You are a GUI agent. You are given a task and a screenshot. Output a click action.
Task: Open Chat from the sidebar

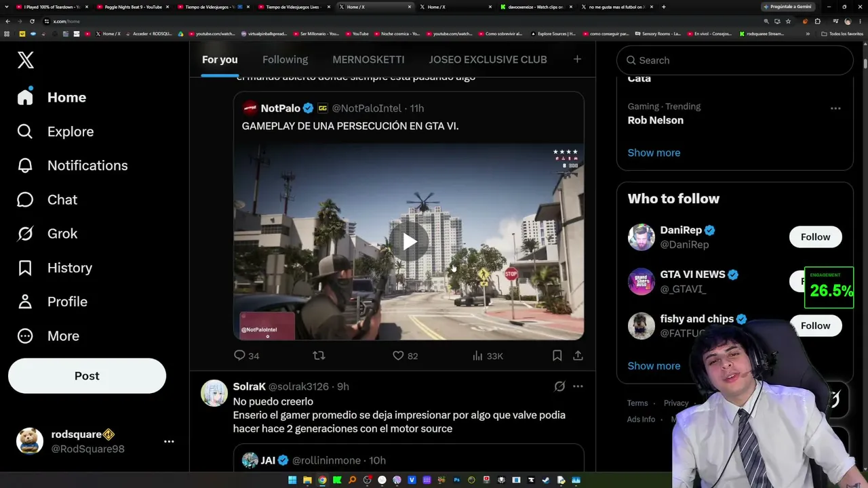47,200
